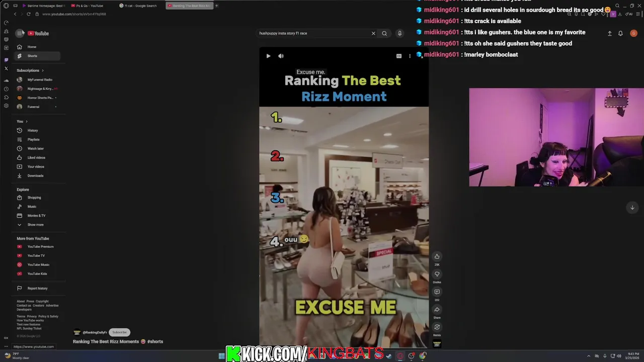The image size is (644, 362).
Task: Open Shopping under Explore
Action: click(x=38, y=198)
